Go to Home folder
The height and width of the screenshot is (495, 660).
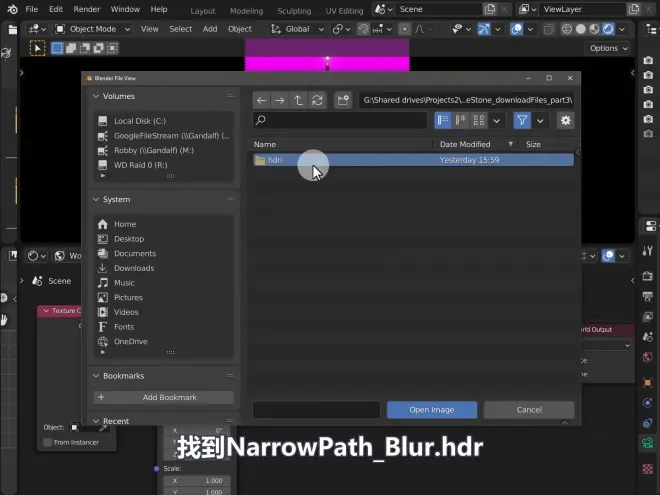pos(164,224)
